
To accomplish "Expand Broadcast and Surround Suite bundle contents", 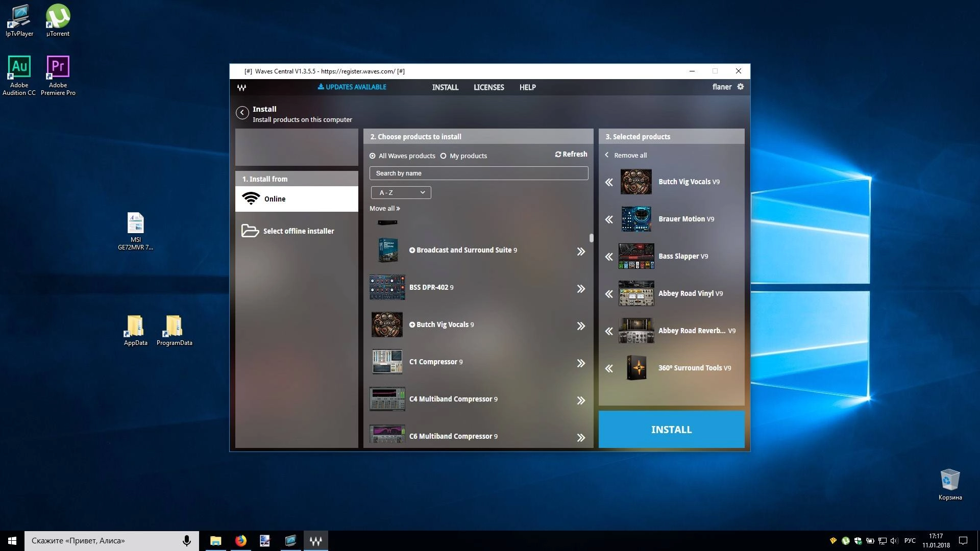I will point(412,250).
